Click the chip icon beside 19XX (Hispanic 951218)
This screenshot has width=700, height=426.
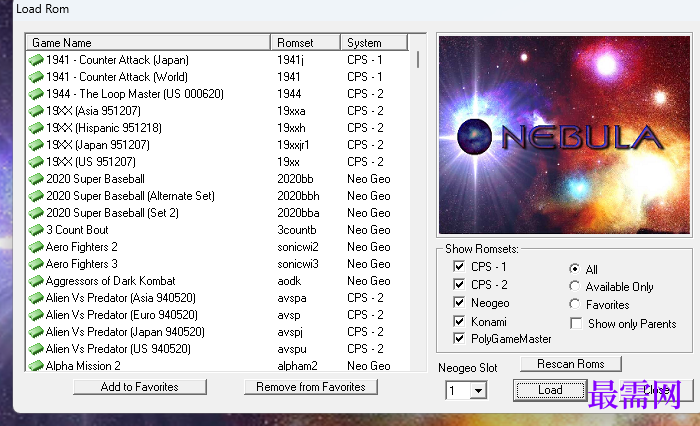(36, 128)
